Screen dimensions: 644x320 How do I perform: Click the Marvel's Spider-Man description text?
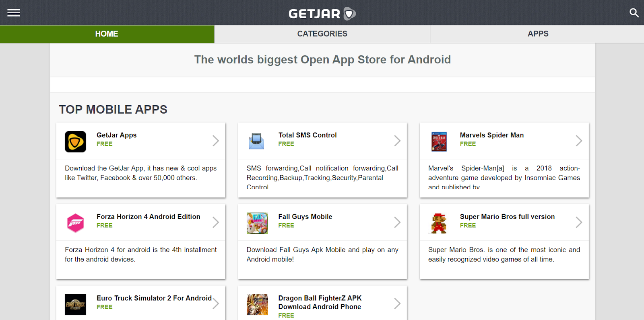pos(504,177)
